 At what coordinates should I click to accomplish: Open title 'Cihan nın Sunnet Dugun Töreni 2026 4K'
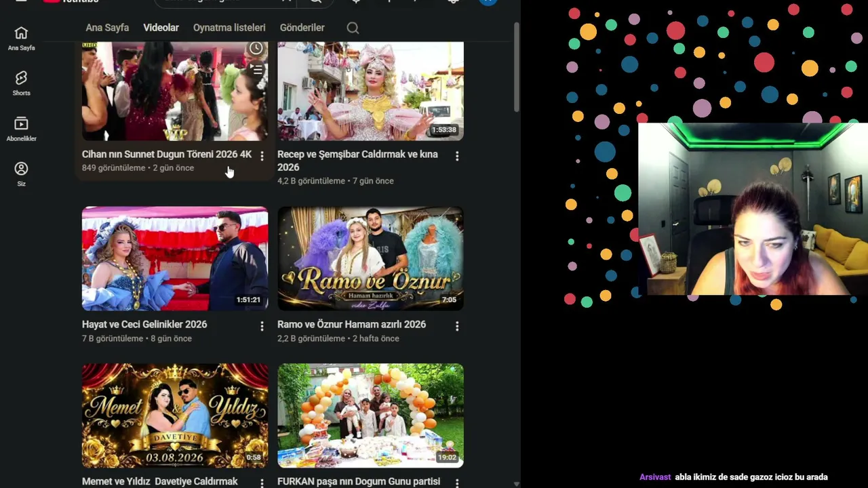(167, 155)
